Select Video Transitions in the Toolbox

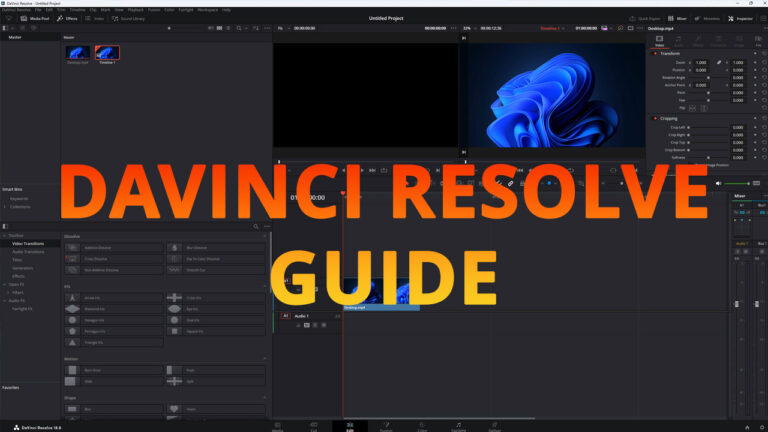point(28,243)
